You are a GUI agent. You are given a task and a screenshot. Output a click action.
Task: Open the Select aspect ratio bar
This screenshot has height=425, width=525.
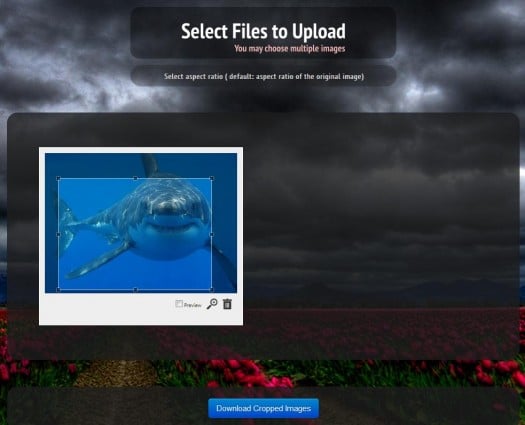pyautogui.click(x=264, y=76)
